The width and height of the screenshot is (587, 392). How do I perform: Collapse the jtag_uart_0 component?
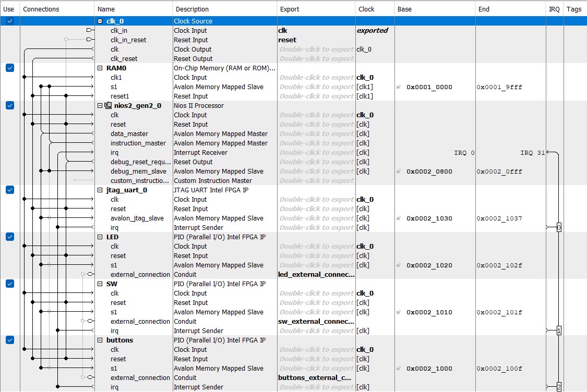pos(100,190)
